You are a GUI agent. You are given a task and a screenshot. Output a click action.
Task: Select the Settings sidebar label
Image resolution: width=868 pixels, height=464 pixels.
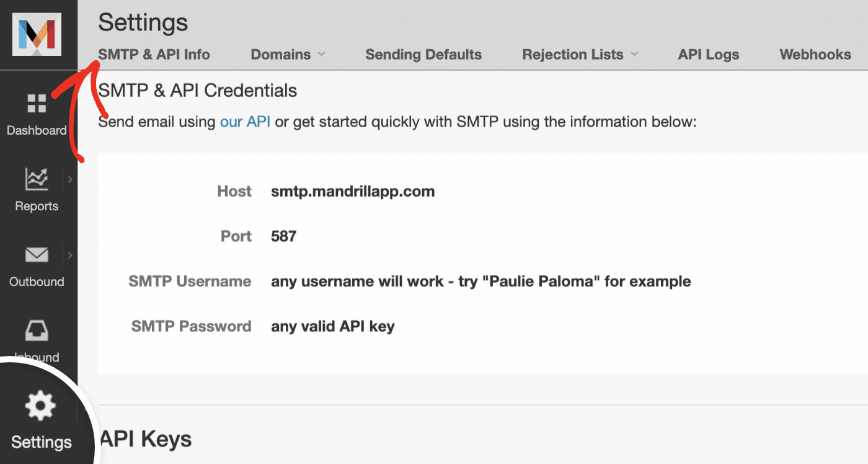pos(42,442)
